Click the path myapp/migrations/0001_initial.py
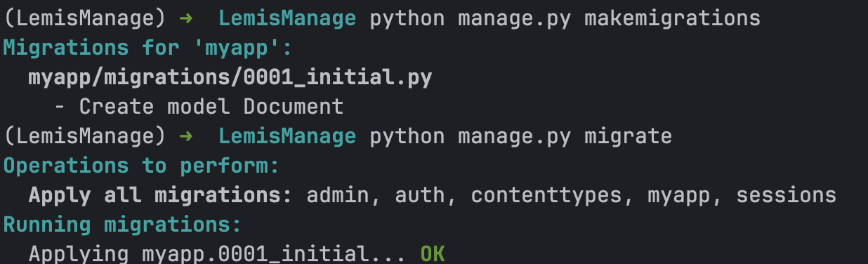Screen dimensions: 868x264 point(230,78)
